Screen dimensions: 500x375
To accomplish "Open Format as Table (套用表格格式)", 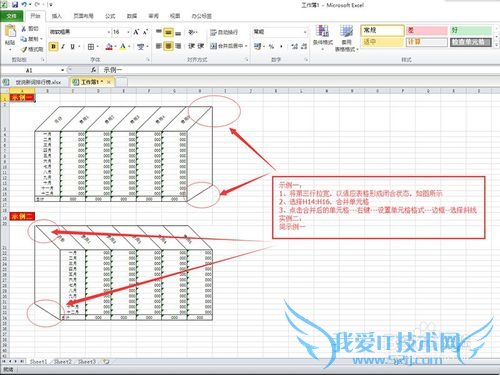I will [x=347, y=38].
